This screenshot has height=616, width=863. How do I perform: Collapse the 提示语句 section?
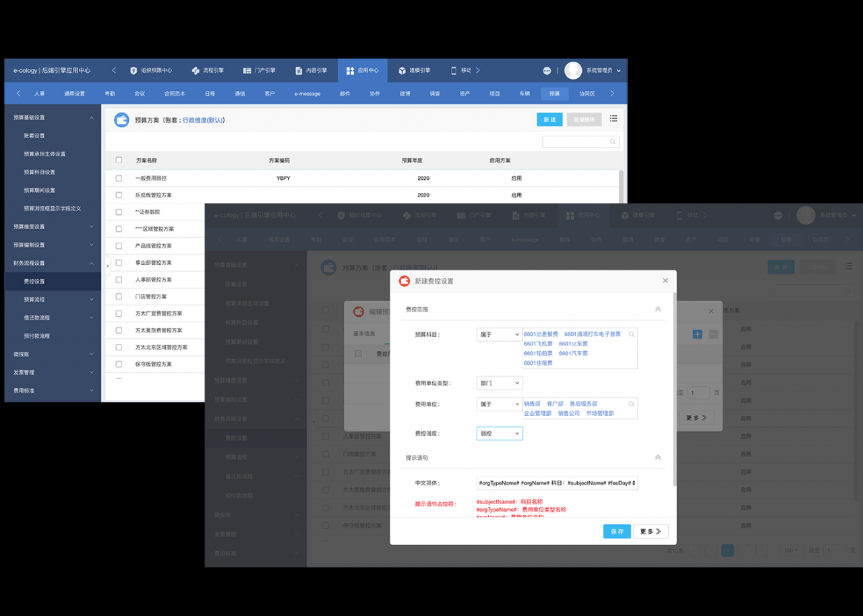point(658,458)
